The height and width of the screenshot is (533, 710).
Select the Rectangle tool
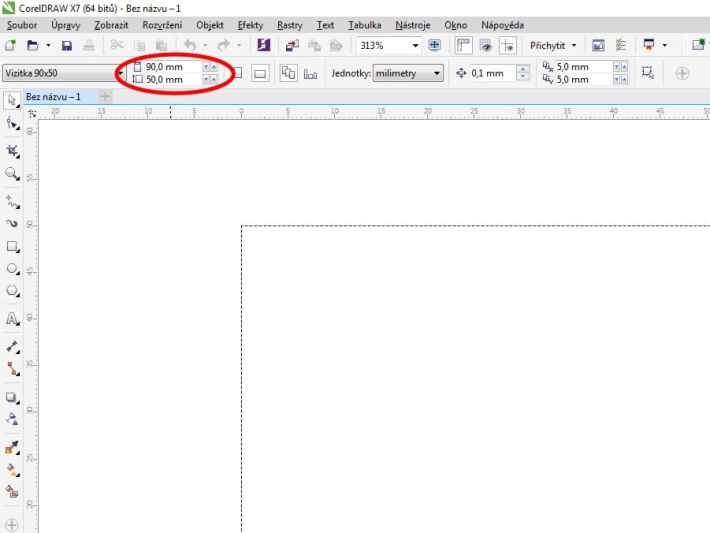coord(12,246)
